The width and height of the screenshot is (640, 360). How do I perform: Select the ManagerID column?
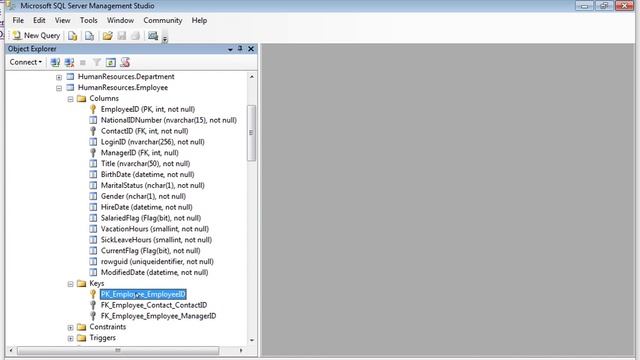[x=140, y=153]
